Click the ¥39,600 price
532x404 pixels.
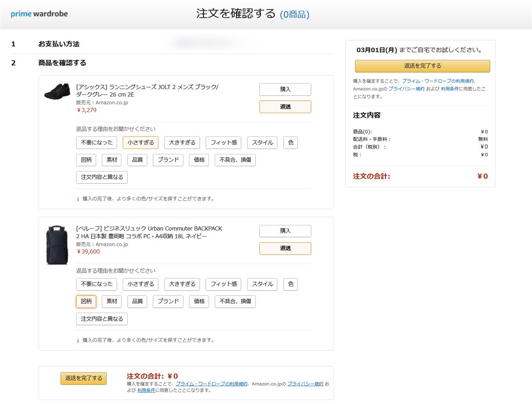pyautogui.click(x=88, y=252)
